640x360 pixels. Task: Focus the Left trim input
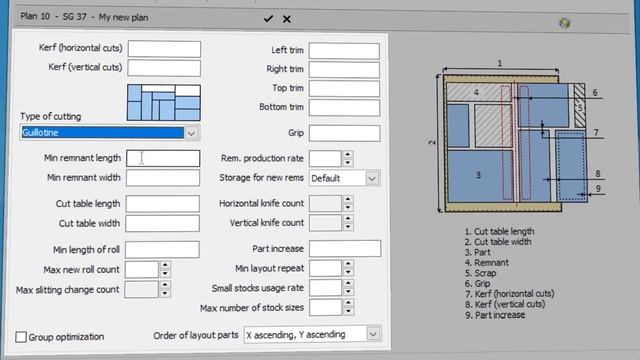(x=344, y=51)
